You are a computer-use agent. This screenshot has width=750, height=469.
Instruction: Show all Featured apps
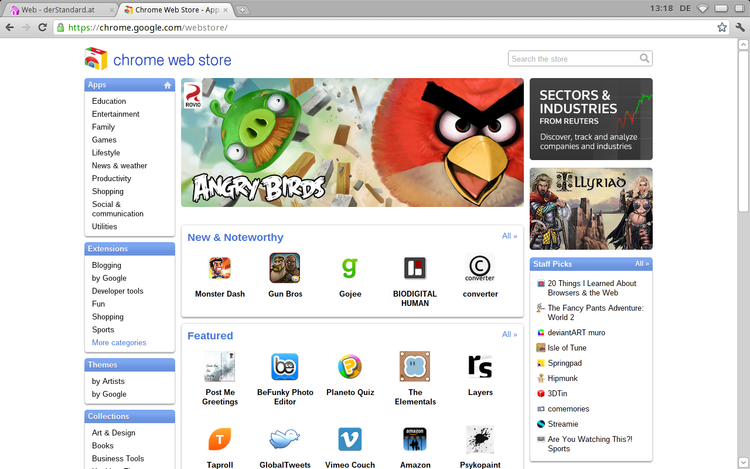[509, 334]
